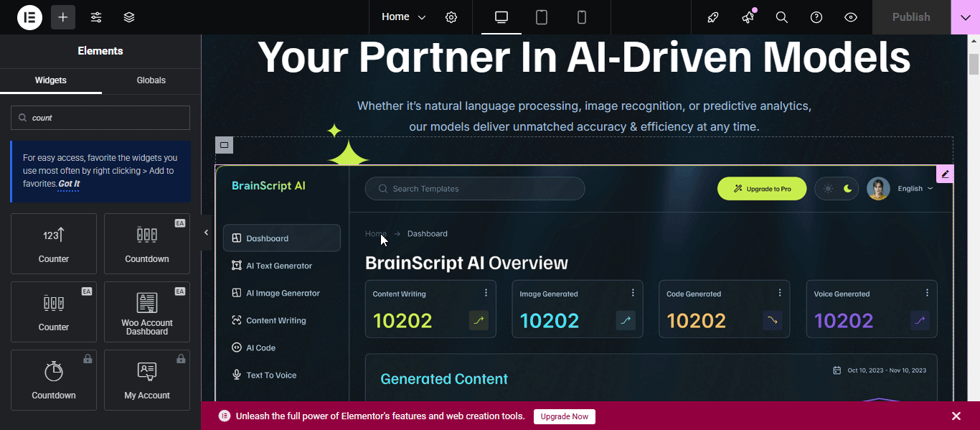The height and width of the screenshot is (430, 980).
Task: Click the Generated Content heading
Action: pyautogui.click(x=444, y=379)
